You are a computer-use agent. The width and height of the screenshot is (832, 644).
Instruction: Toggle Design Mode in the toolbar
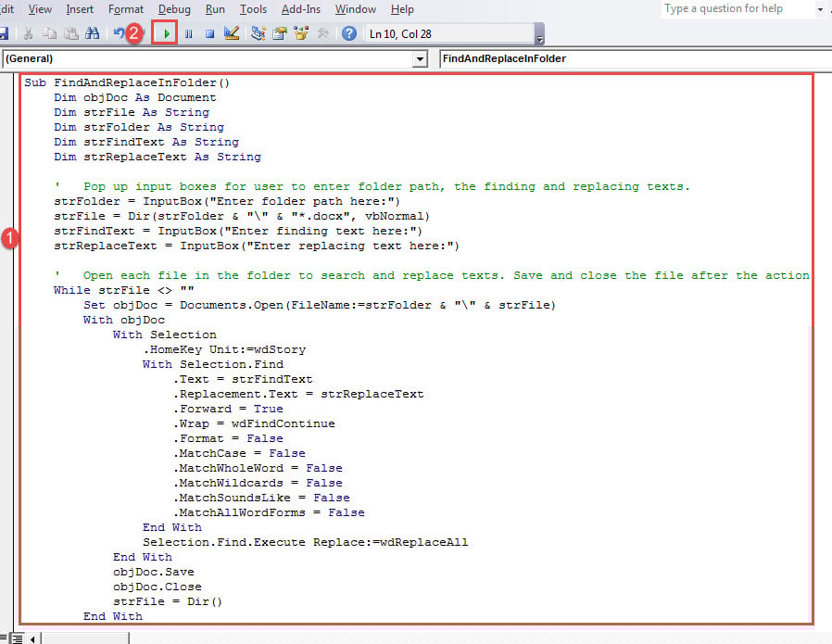(x=232, y=34)
